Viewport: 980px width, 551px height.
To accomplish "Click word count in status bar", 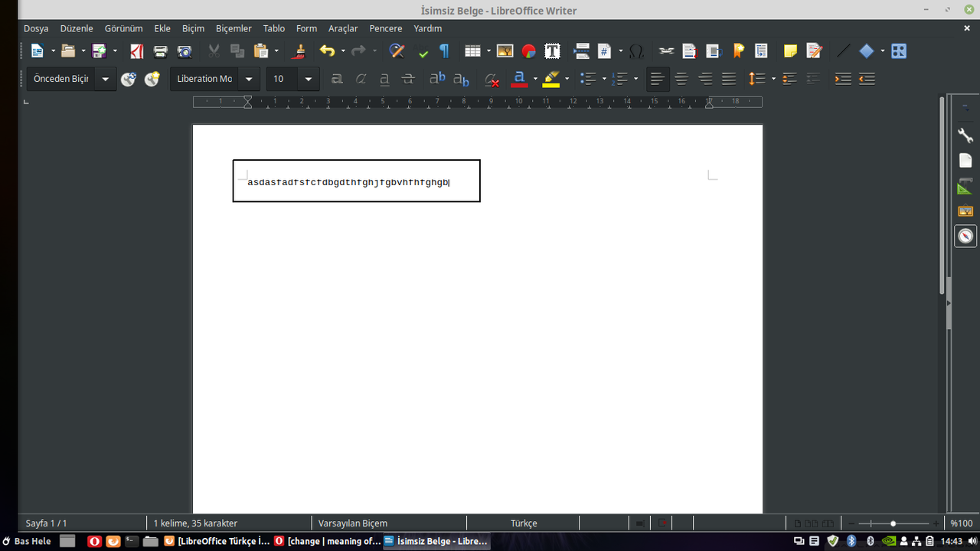I will (195, 523).
